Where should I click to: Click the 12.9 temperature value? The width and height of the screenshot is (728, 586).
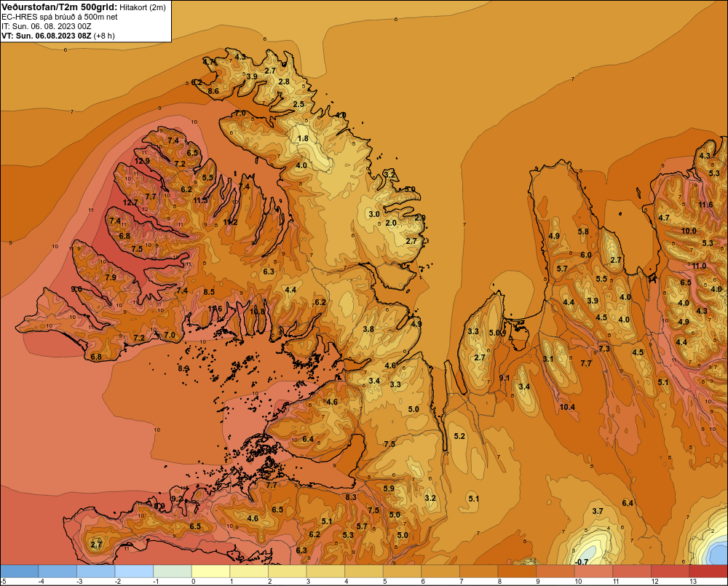point(142,161)
